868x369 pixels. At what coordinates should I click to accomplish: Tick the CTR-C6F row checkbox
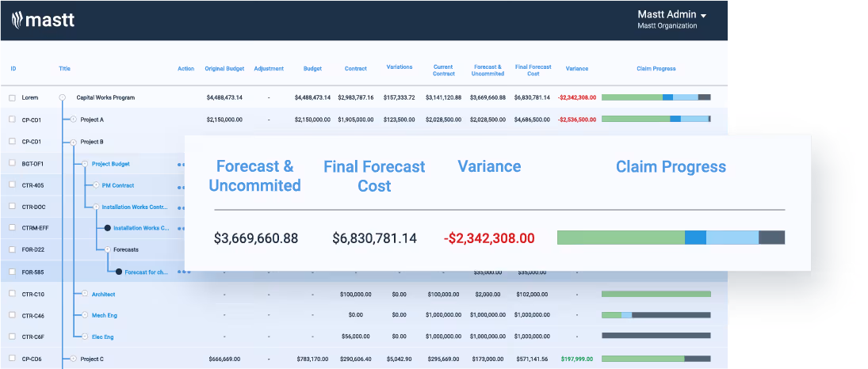point(12,337)
